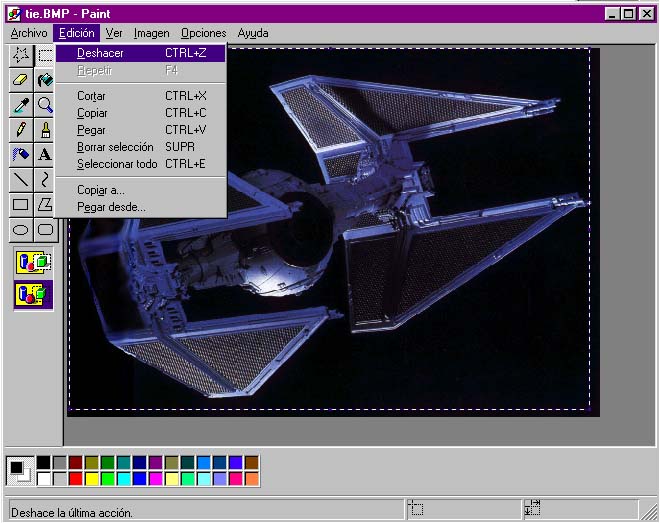Select the Pencil tool
The height and width of the screenshot is (523, 660).
(21, 130)
